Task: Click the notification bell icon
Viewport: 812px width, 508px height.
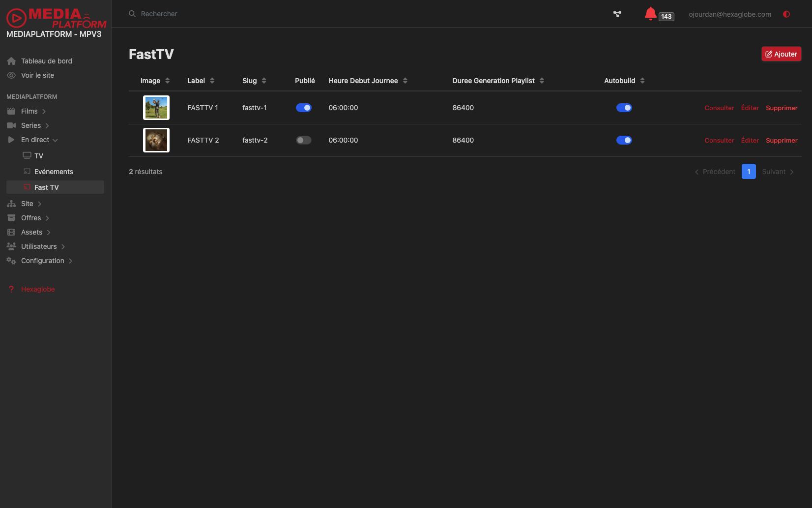Action: pos(650,14)
